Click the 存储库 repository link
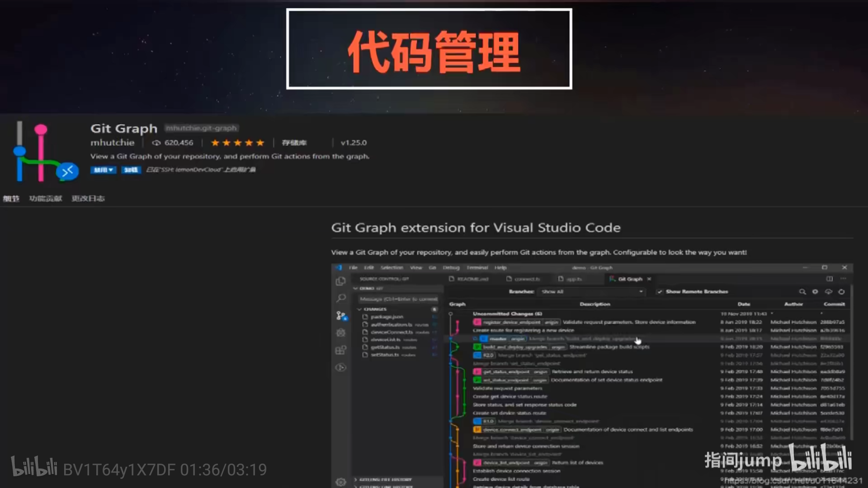The width and height of the screenshot is (868, 488). (x=294, y=143)
